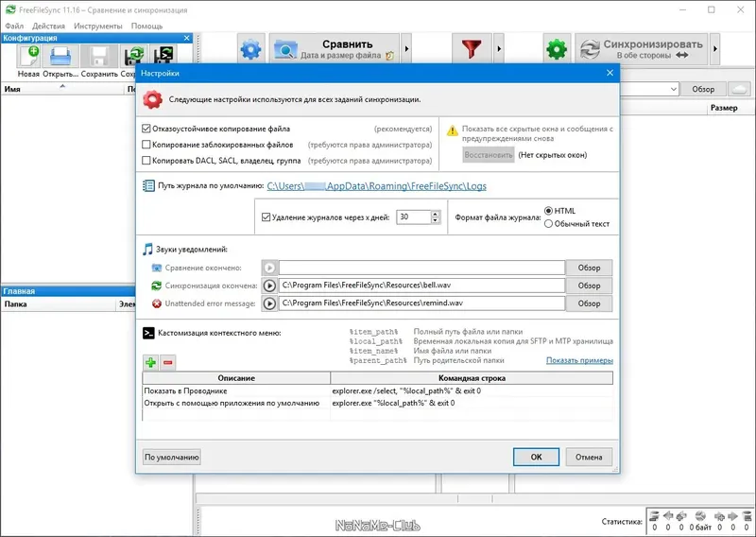756x537 pixels.
Task: Click the disabled play button for Сравнение окончено
Action: 269,268
